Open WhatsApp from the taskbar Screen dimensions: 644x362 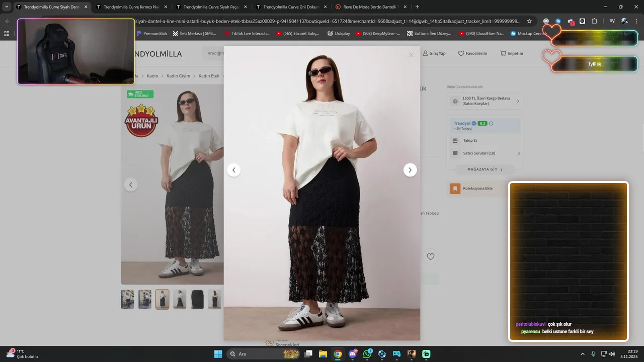pos(367,354)
